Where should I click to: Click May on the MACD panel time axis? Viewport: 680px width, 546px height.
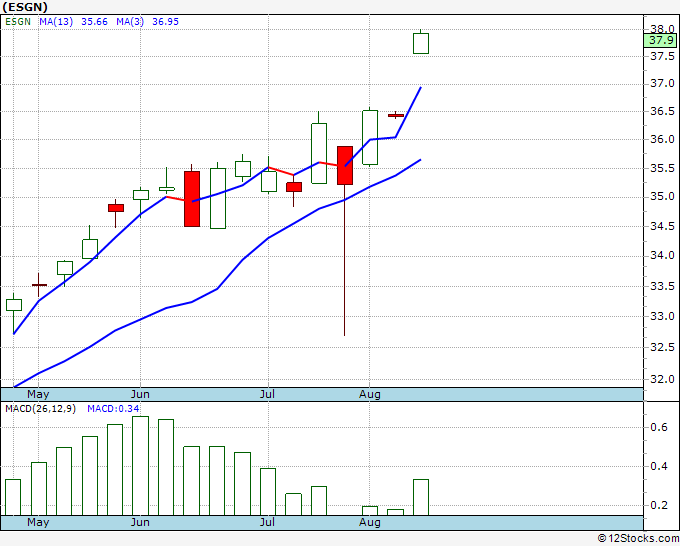pos(38,522)
